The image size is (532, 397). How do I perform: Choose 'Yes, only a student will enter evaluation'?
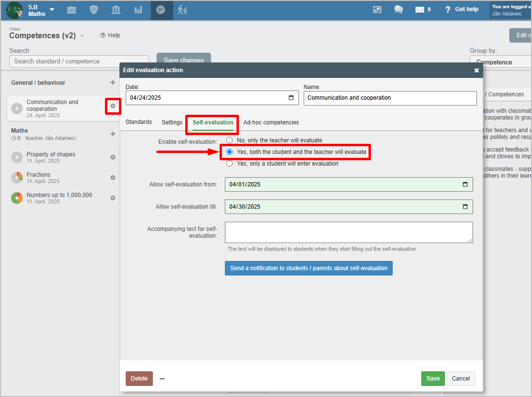pyautogui.click(x=230, y=164)
